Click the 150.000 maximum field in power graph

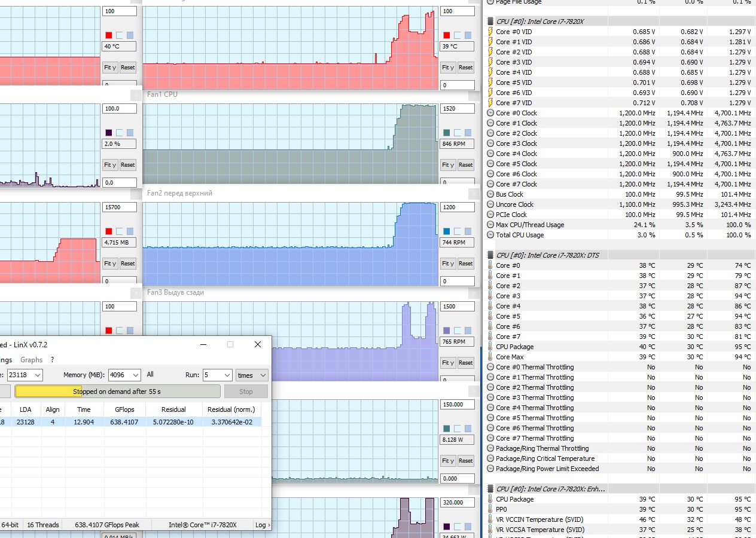[x=457, y=405]
